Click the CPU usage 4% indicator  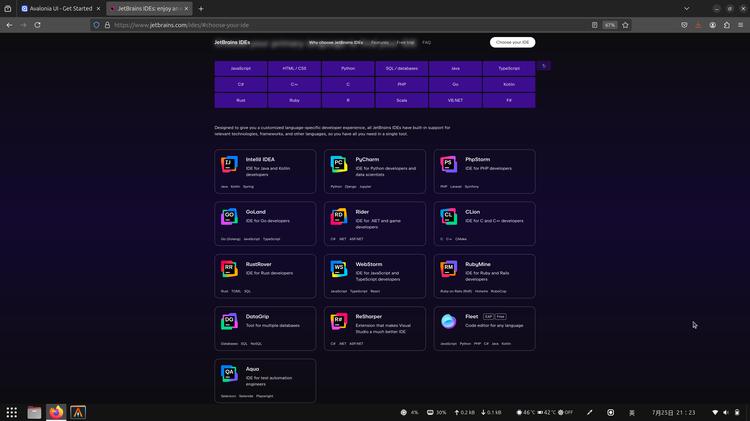click(x=409, y=412)
